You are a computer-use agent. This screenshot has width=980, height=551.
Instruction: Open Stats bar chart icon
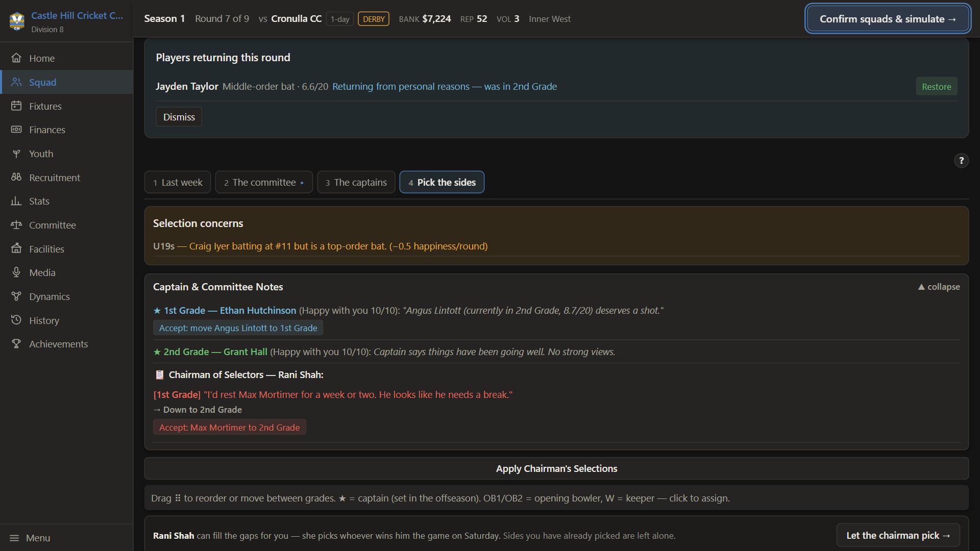pos(16,201)
